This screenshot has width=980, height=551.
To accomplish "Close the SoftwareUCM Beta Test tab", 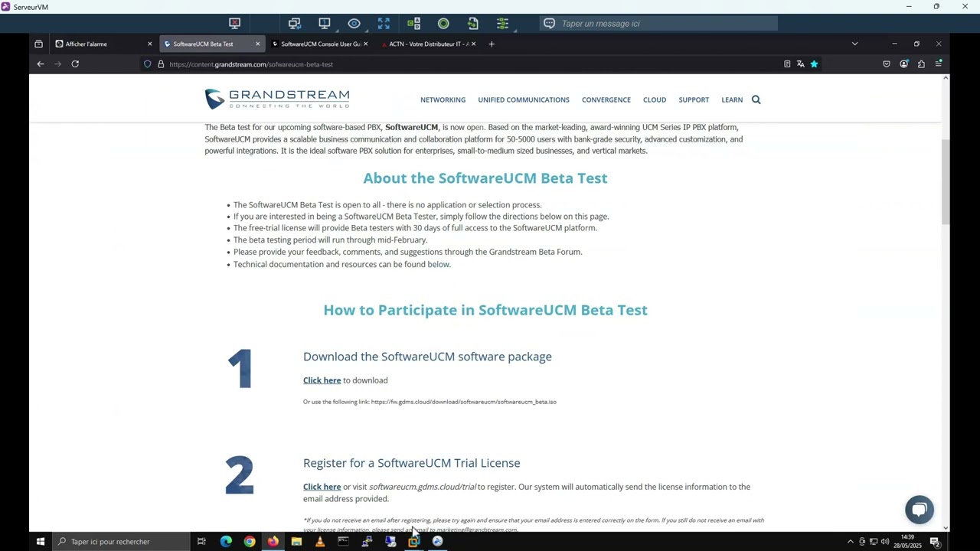I will click(257, 44).
